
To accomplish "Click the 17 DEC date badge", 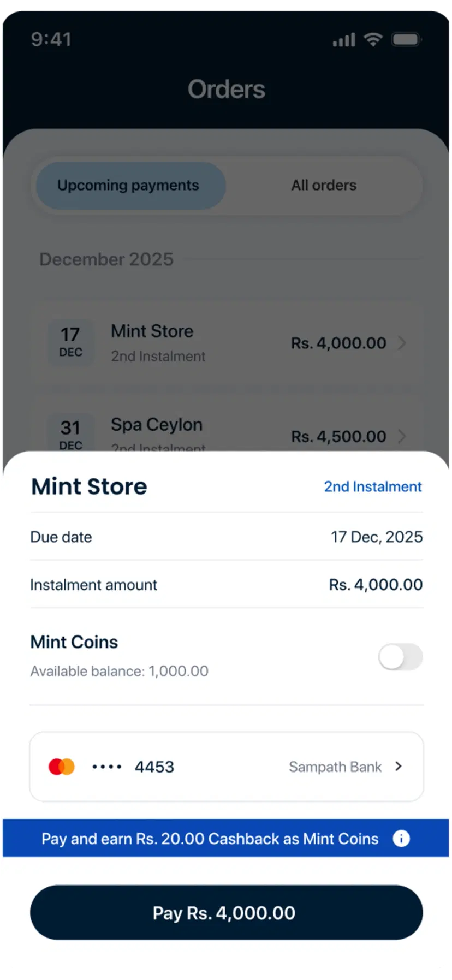I will 71,342.
